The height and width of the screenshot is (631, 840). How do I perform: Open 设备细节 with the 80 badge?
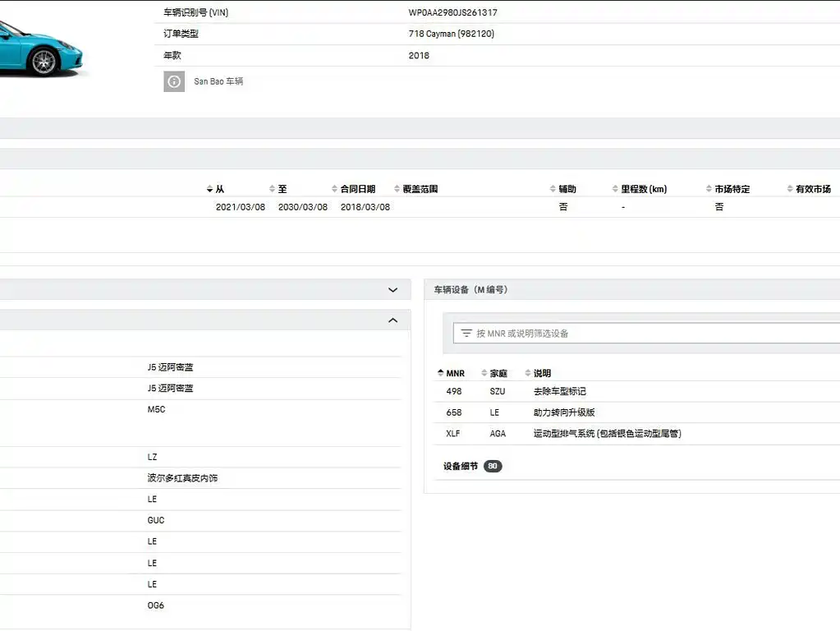pos(472,467)
